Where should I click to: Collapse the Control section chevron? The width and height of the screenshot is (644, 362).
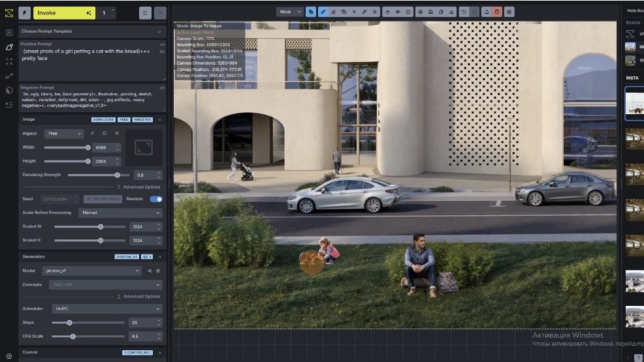coord(160,353)
